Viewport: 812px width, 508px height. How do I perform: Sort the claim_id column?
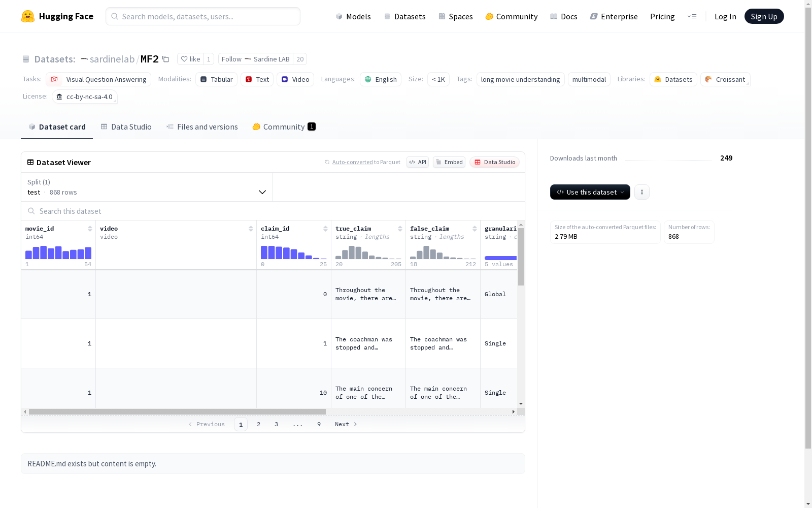[325, 229]
